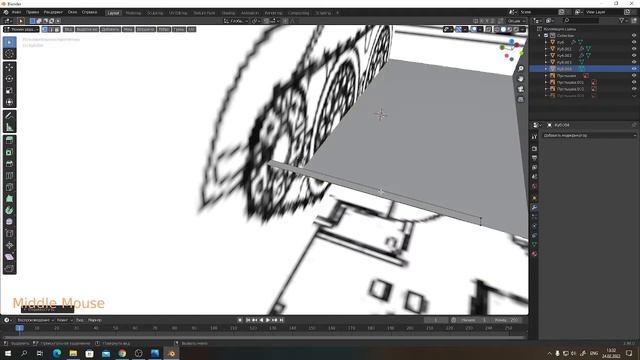The width and height of the screenshot is (640, 360).
Task: Select the Loop Cut tool
Action: tap(9, 176)
